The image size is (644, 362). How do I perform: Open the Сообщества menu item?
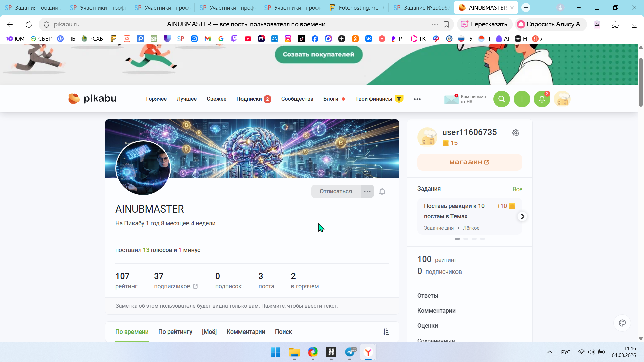click(297, 99)
